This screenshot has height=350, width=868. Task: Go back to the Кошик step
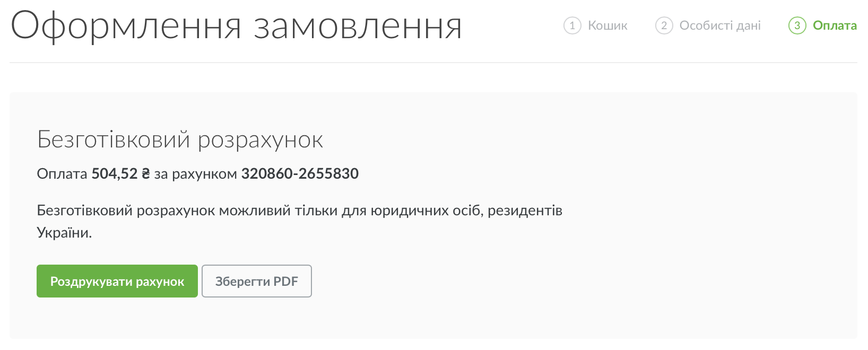pos(607,25)
